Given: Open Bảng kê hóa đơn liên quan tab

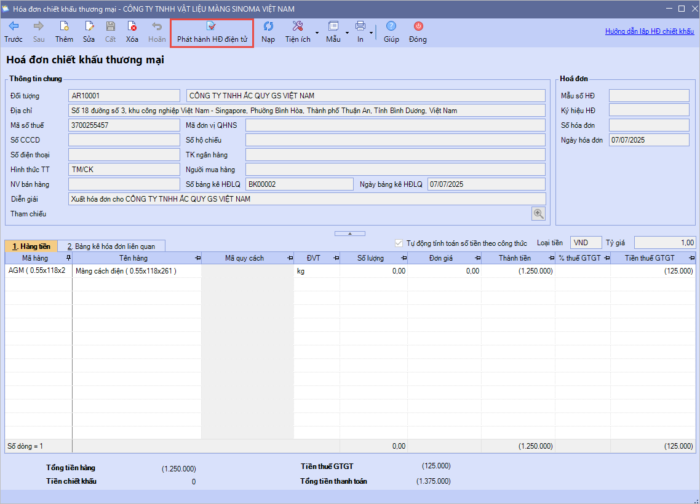Looking at the screenshot, I should (x=110, y=244).
